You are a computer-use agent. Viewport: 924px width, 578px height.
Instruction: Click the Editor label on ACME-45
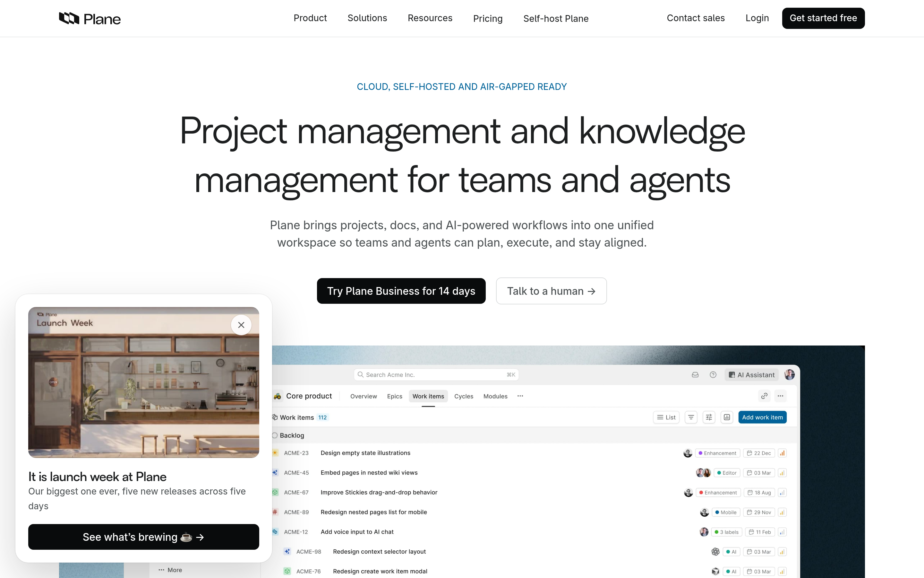(x=727, y=473)
